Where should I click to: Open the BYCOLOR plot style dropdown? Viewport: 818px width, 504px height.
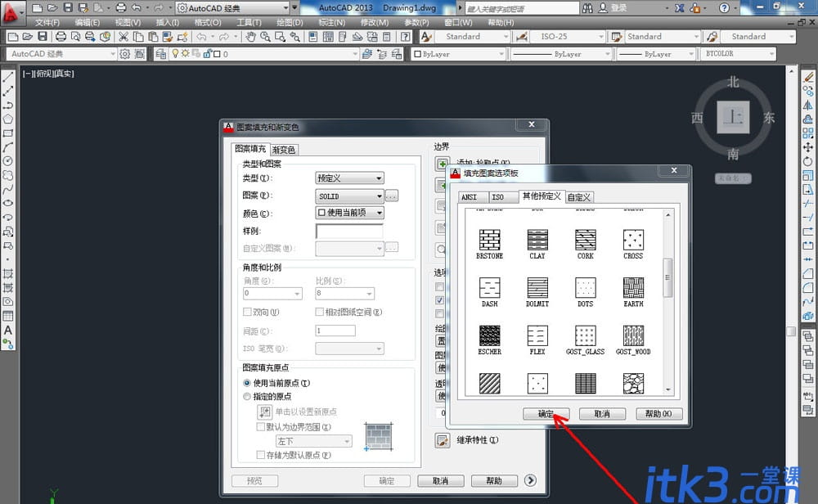click(738, 54)
